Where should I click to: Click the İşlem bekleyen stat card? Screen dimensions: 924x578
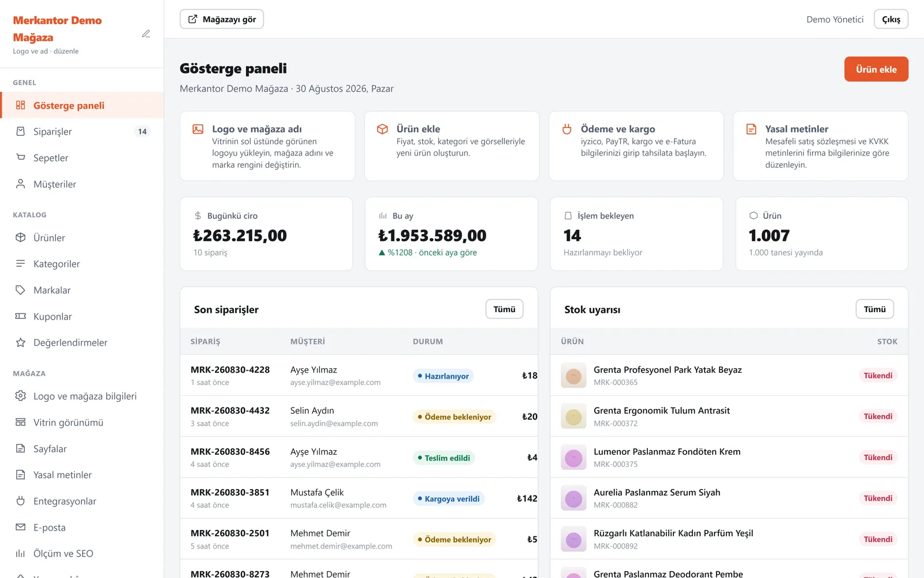coord(636,234)
